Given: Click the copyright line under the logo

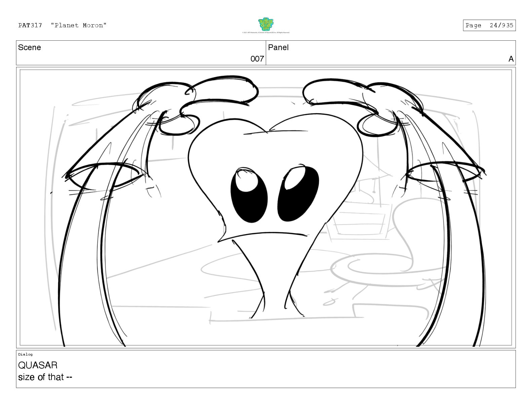Looking at the screenshot, I should pos(266,33).
